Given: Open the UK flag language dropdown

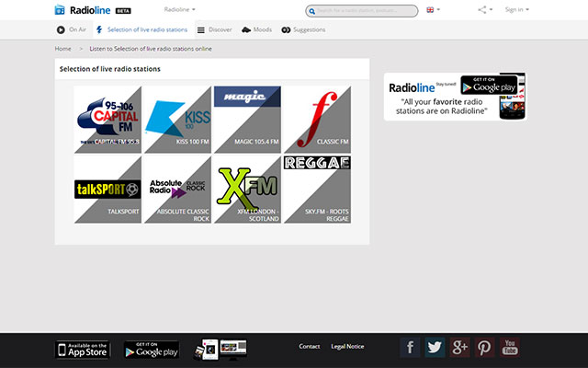Looking at the screenshot, I should [x=433, y=10].
